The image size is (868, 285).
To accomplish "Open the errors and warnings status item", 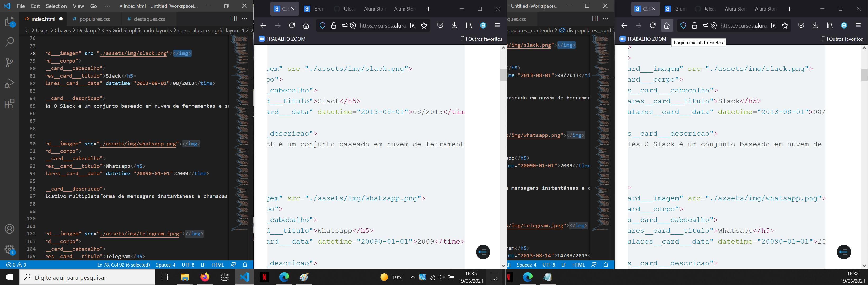I will click(x=16, y=265).
